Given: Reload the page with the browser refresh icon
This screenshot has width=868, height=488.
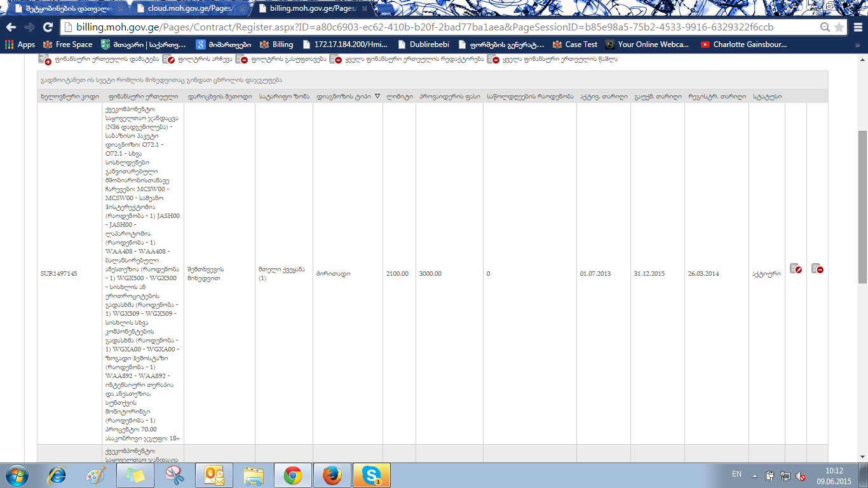Looking at the screenshot, I should pyautogui.click(x=48, y=27).
